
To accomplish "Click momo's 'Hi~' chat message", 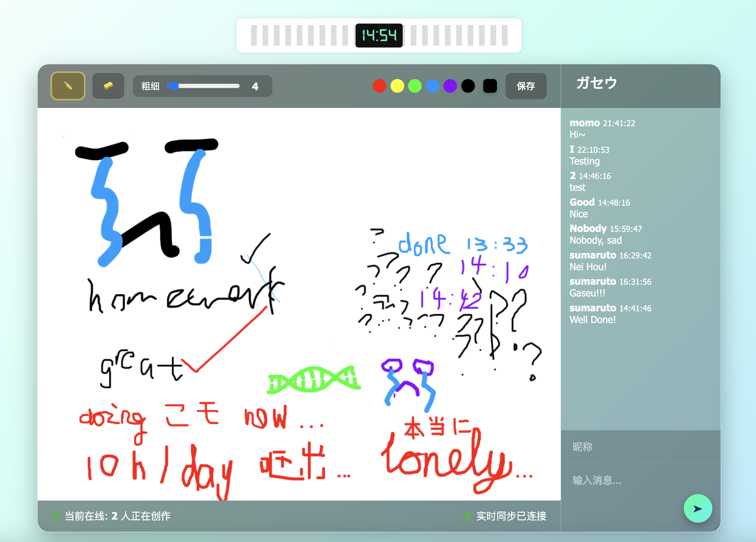I will click(x=577, y=135).
